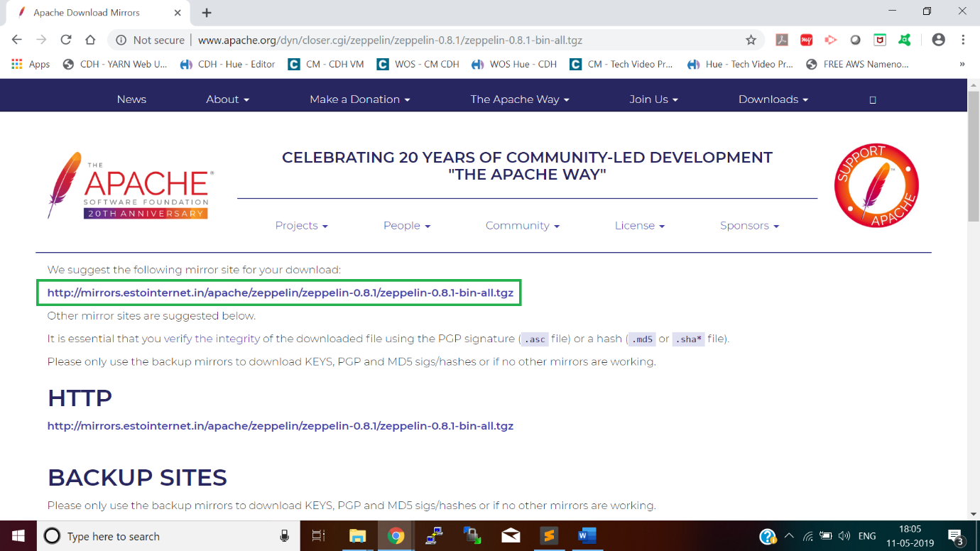The width and height of the screenshot is (980, 551).
Task: Open Task View on the taskbar
Action: tap(318, 536)
